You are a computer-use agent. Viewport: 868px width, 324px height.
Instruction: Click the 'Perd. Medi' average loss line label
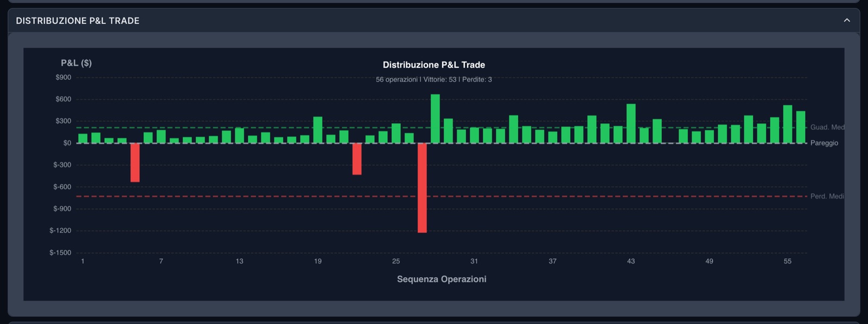pyautogui.click(x=827, y=196)
